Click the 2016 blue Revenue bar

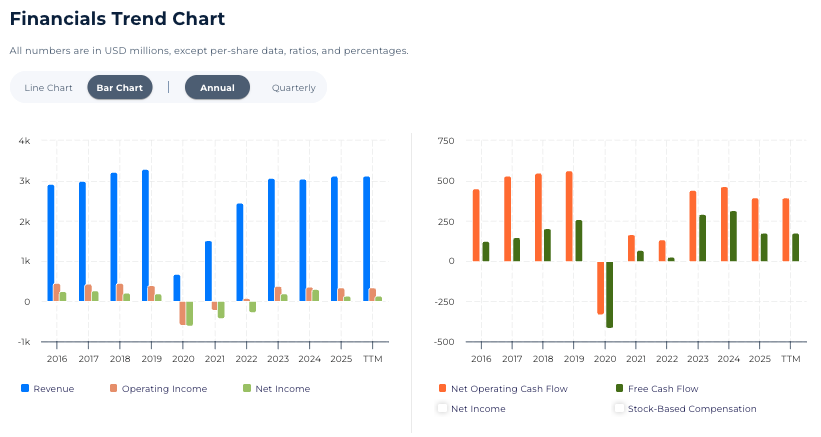pos(51,243)
